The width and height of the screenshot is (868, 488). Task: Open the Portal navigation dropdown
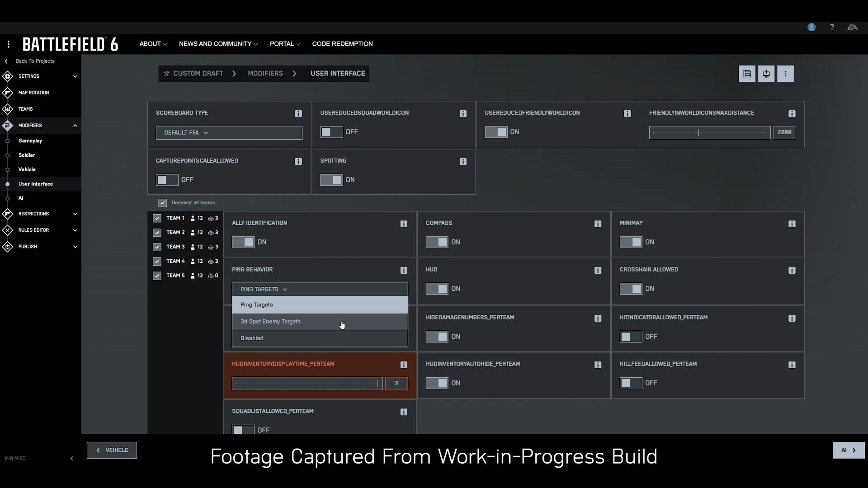pos(284,44)
